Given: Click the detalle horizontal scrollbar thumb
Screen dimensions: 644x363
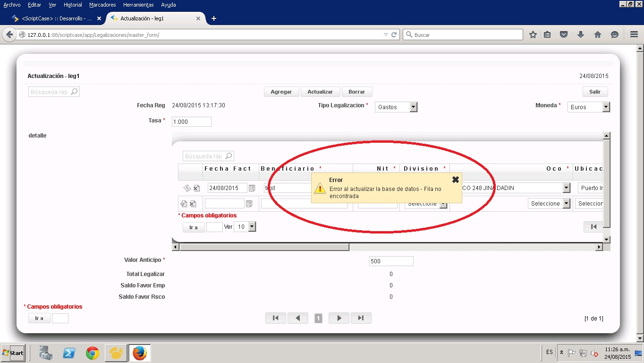Looking at the screenshot, I should [264, 247].
